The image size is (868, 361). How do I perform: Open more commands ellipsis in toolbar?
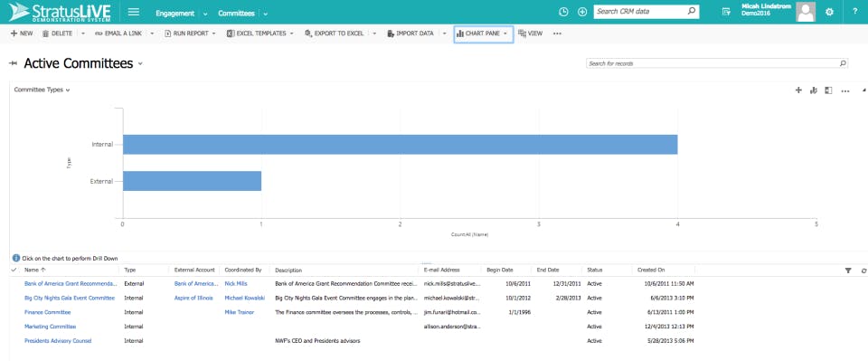point(557,33)
